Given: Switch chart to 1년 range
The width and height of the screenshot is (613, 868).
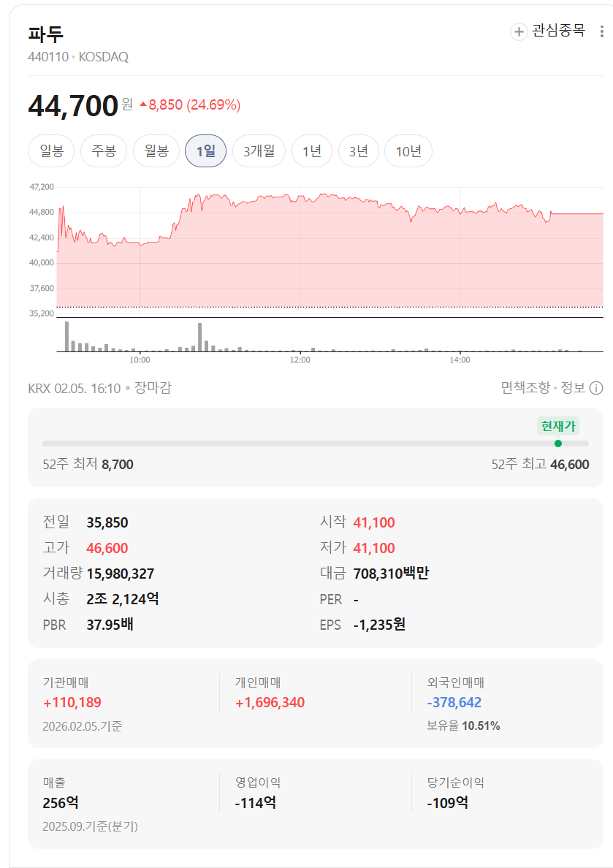Looking at the screenshot, I should tap(312, 151).
